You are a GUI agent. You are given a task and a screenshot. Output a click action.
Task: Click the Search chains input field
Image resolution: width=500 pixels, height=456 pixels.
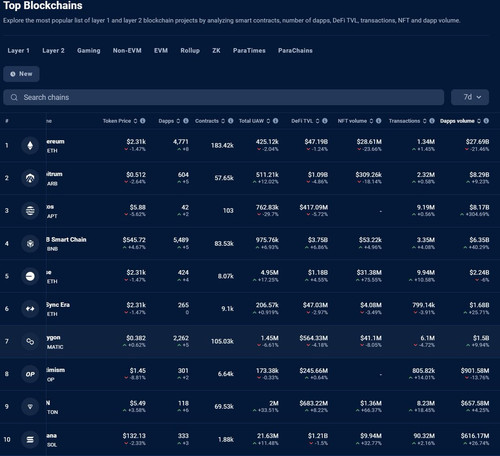[224, 97]
